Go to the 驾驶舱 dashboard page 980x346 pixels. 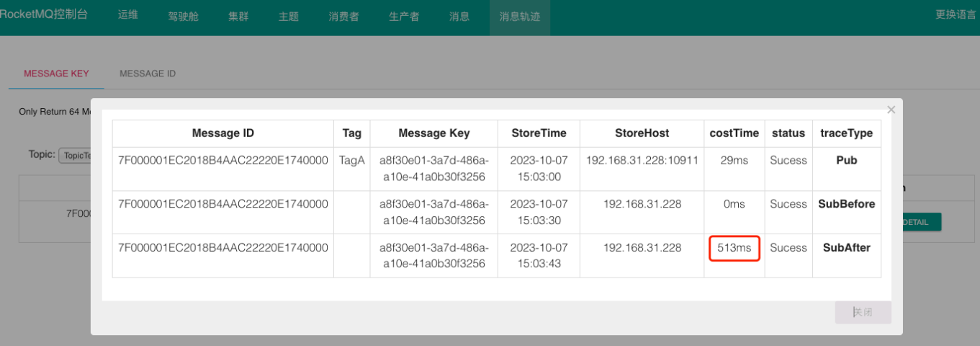pos(183,17)
